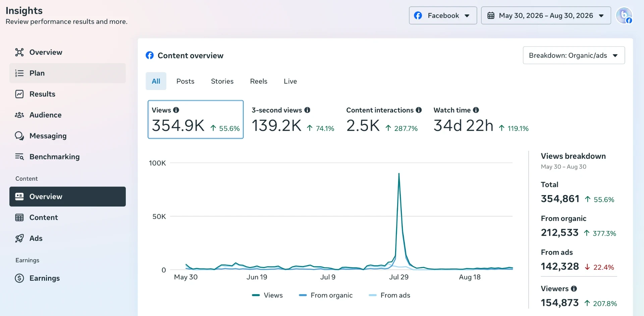Screen dimensions: 644x316
Task: Click the 3-second views info icon
Action: coord(307,110)
